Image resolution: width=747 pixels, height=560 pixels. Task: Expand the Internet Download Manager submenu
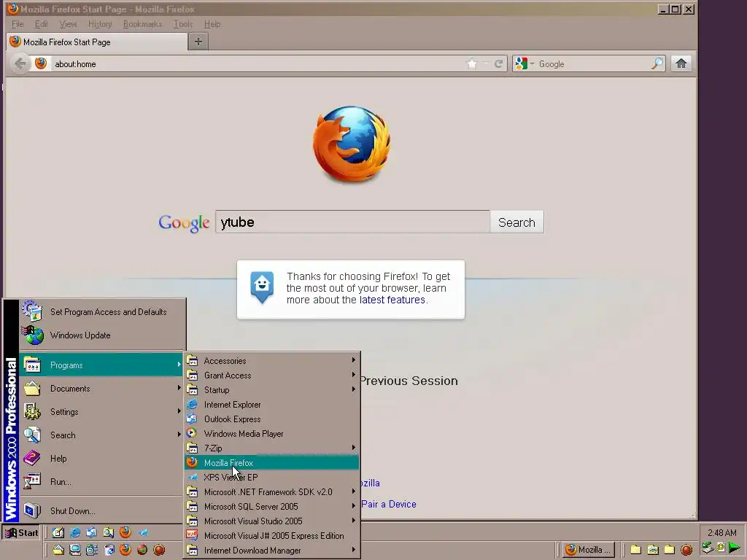pos(271,551)
